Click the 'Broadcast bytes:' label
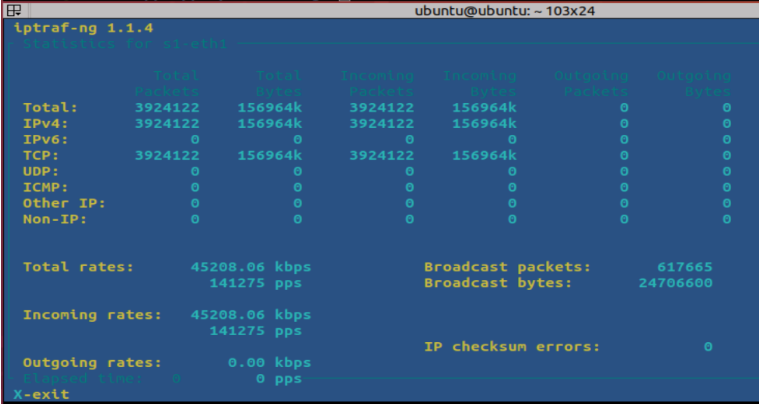759x404 pixels. point(498,283)
